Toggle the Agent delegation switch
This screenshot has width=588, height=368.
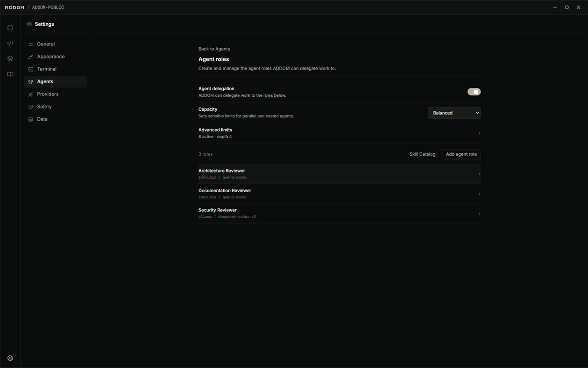[x=474, y=92]
